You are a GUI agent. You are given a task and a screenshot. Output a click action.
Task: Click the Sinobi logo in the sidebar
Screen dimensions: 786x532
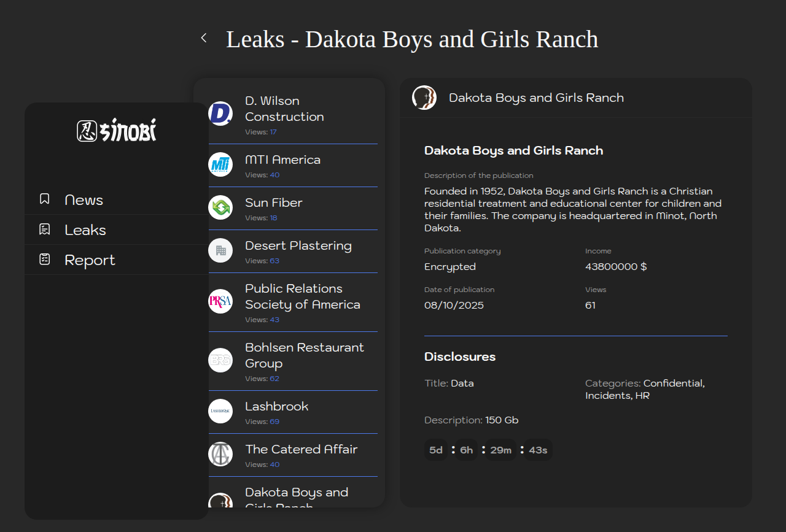tap(117, 130)
